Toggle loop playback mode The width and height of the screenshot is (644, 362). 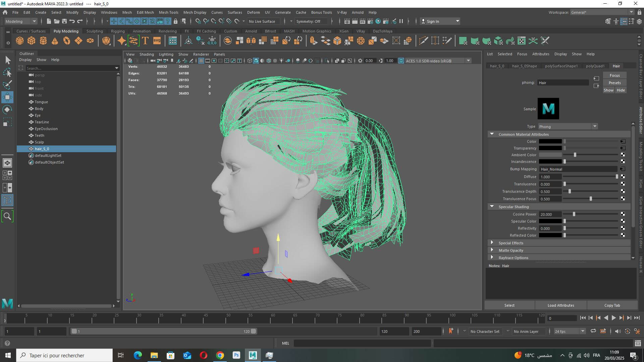click(x=593, y=331)
